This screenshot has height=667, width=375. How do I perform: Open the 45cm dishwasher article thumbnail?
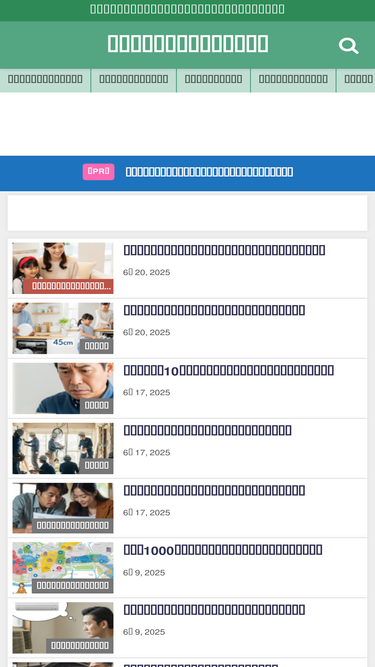pos(63,328)
